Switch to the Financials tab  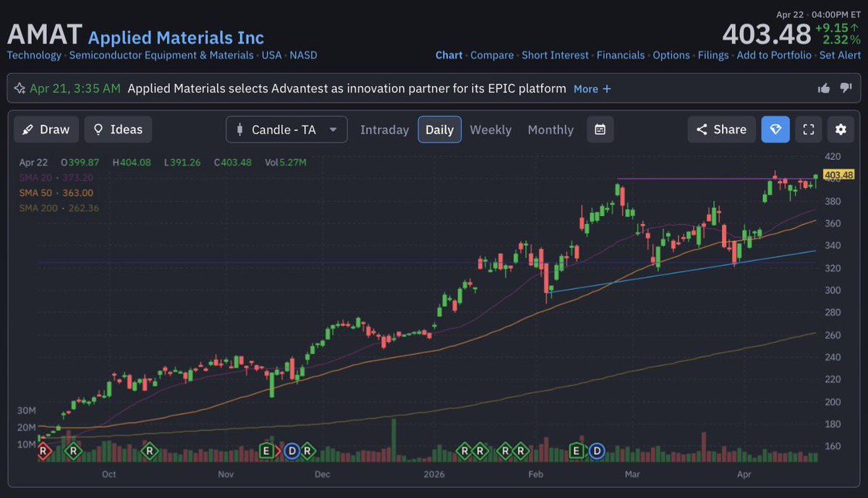(x=621, y=55)
